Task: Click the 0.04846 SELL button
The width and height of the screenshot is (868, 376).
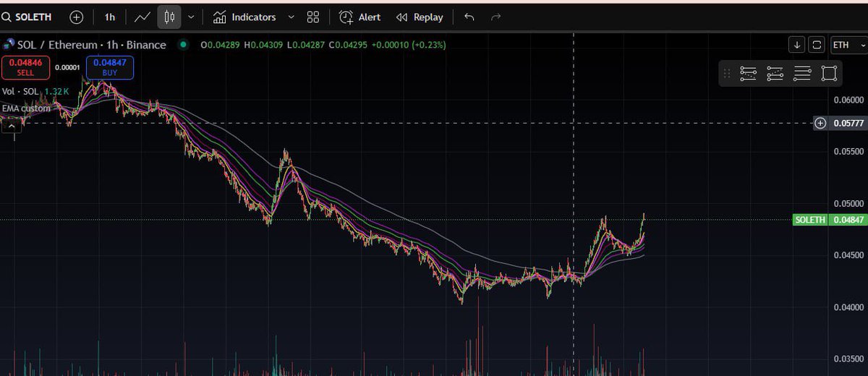Action: click(26, 67)
